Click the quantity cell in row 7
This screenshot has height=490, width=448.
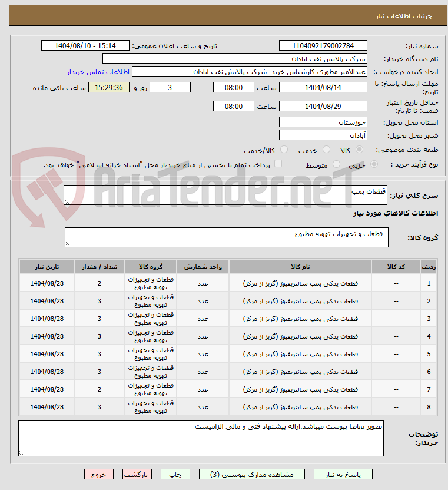(x=99, y=389)
